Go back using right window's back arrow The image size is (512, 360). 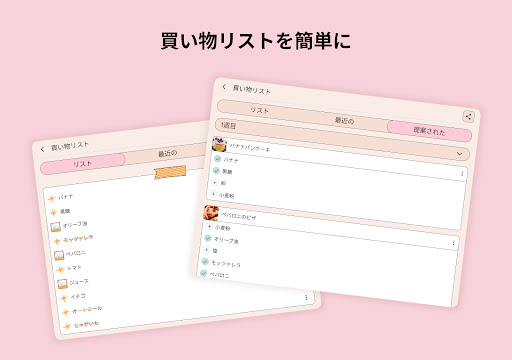tap(224, 87)
